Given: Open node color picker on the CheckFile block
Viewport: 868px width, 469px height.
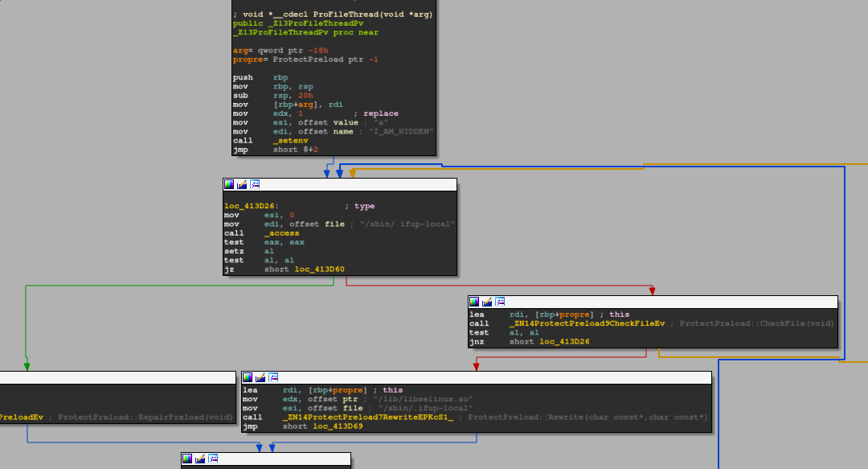Looking at the screenshot, I should tap(474, 302).
